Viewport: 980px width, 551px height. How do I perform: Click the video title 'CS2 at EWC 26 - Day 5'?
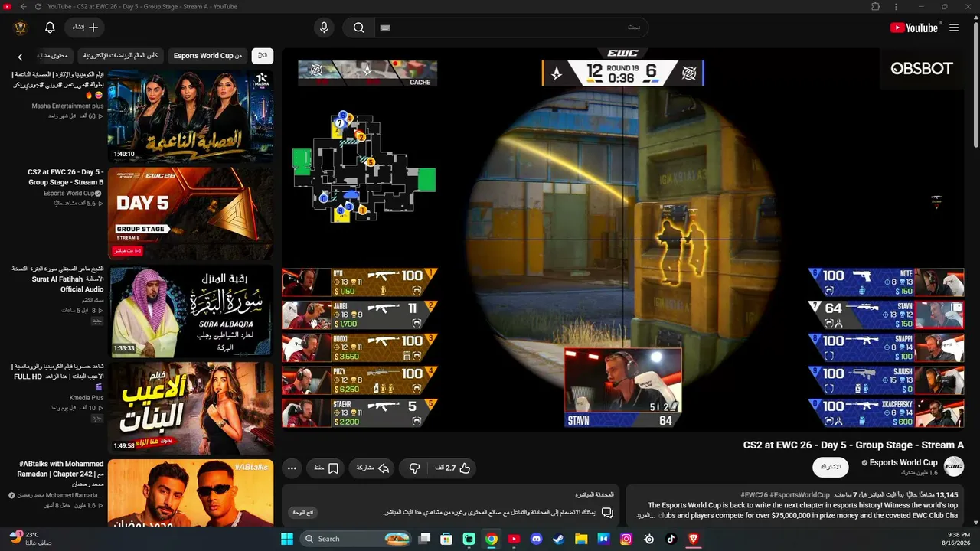tap(854, 445)
